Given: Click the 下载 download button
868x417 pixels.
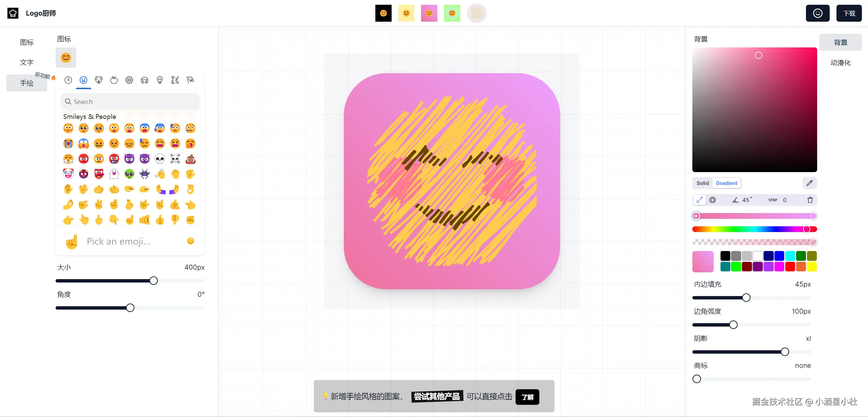Looking at the screenshot, I should click(849, 13).
